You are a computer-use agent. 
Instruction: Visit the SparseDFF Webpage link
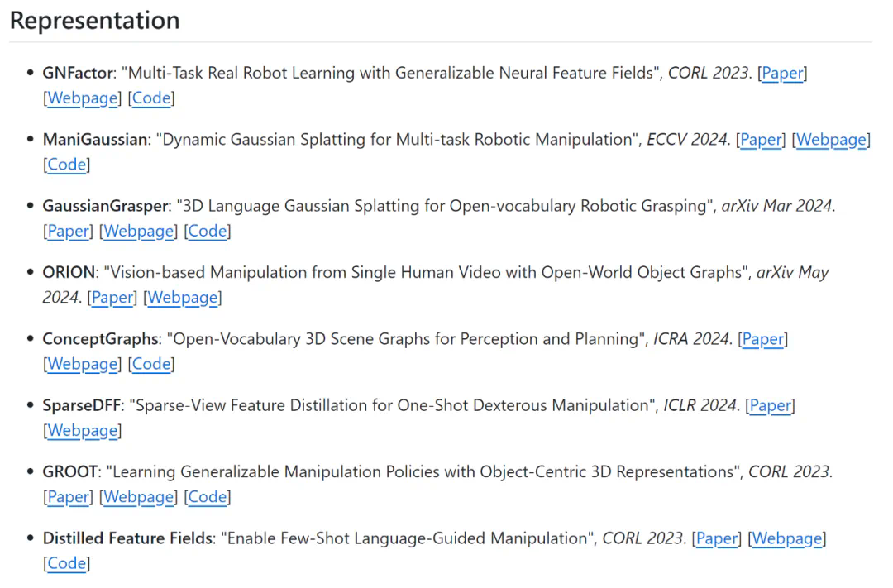[x=83, y=431]
